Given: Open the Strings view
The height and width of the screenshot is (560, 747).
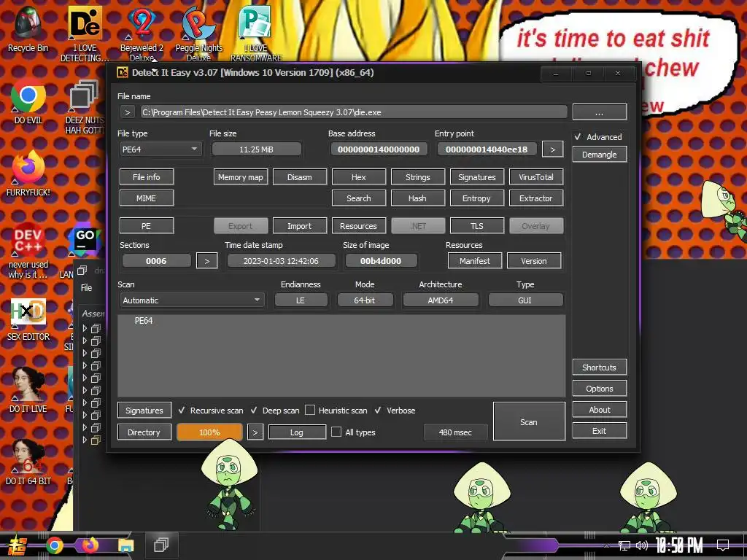Looking at the screenshot, I should (x=418, y=176).
